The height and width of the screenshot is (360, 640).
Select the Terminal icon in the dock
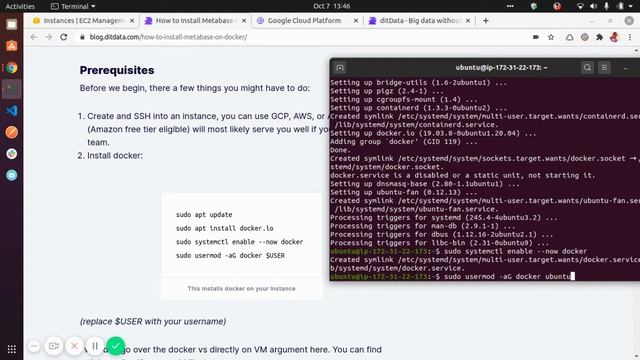coord(11,89)
